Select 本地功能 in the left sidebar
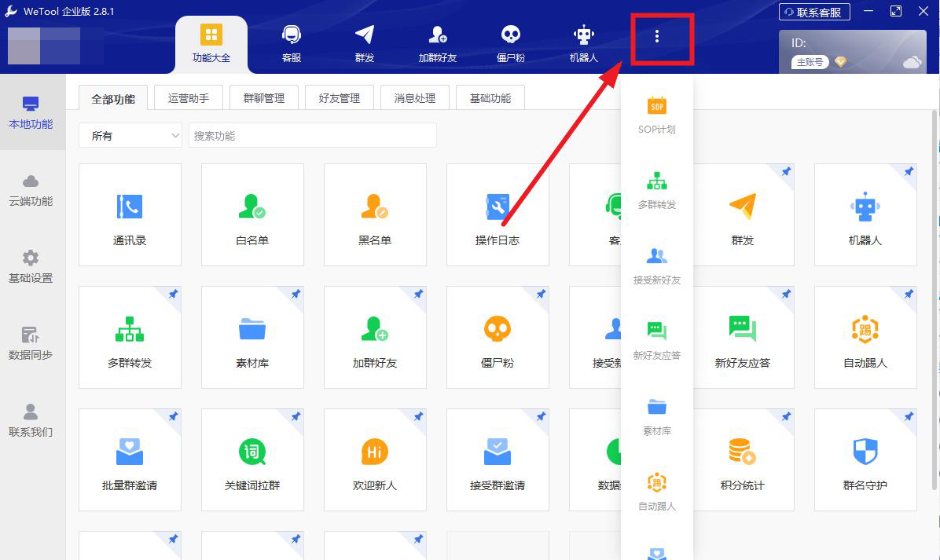 click(x=31, y=112)
